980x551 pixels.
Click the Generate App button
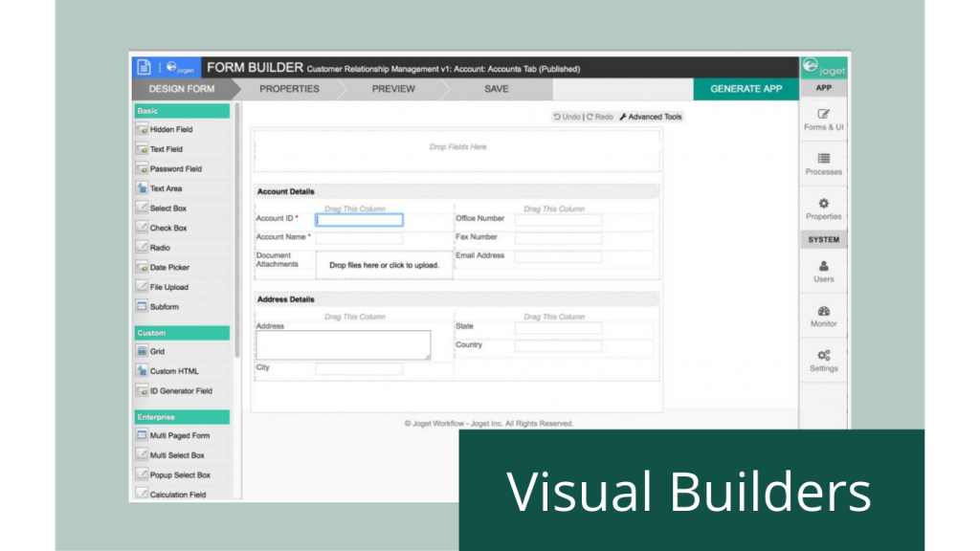pyautogui.click(x=746, y=89)
